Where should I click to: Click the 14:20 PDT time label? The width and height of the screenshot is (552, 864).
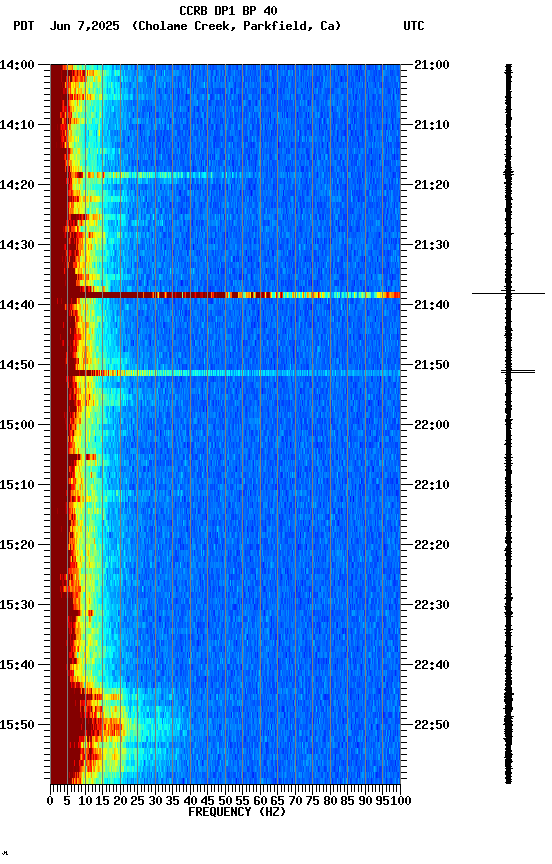(x=17, y=185)
